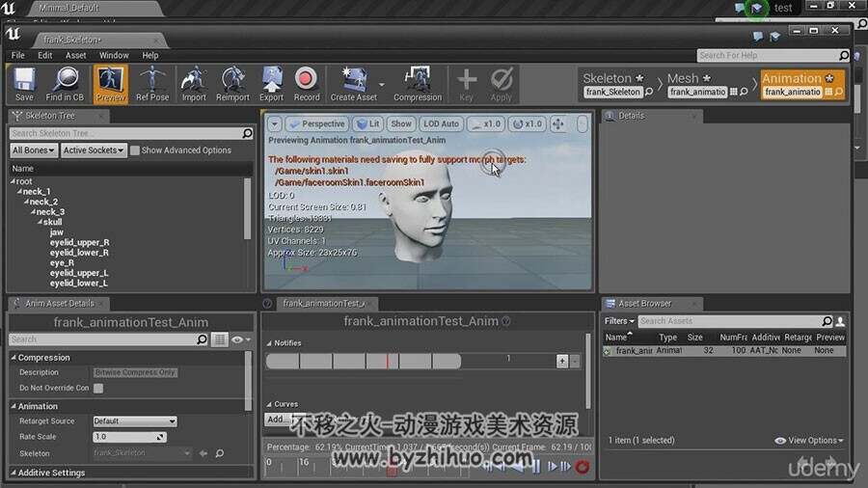Open viewport options dropdown arrow
868x488 pixels.
pyautogui.click(x=274, y=124)
